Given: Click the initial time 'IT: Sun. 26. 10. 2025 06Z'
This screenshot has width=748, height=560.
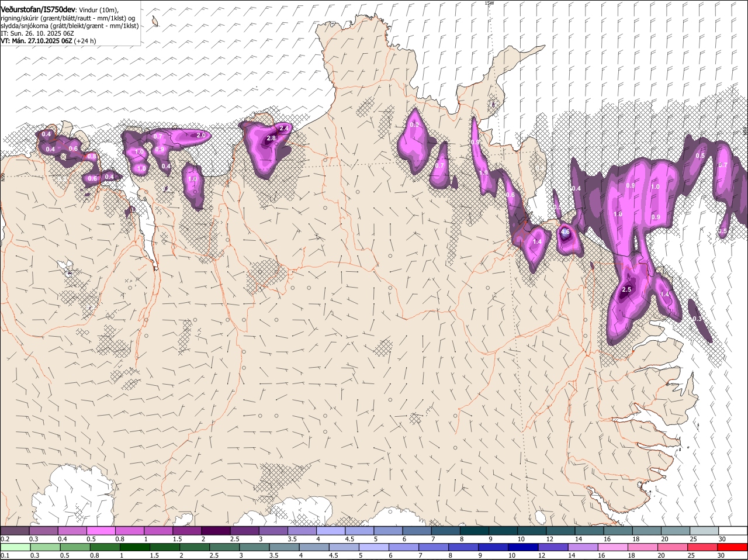Looking at the screenshot, I should [37, 33].
